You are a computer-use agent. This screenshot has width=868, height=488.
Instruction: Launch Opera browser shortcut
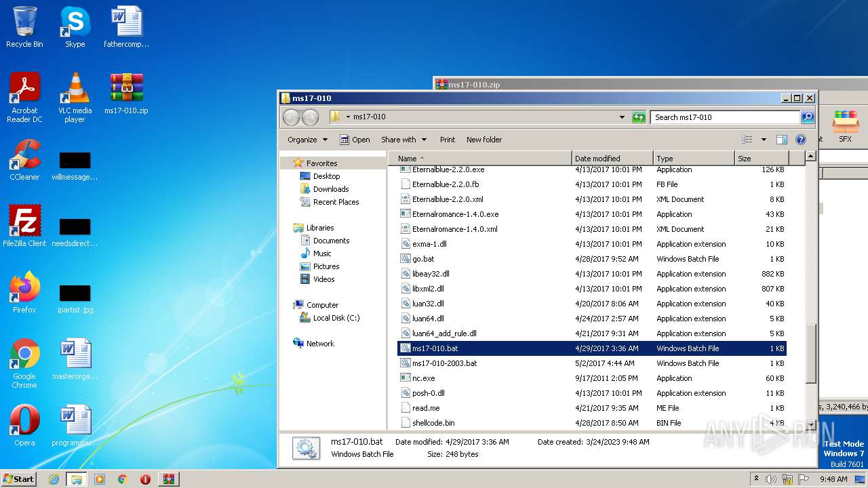(x=24, y=426)
